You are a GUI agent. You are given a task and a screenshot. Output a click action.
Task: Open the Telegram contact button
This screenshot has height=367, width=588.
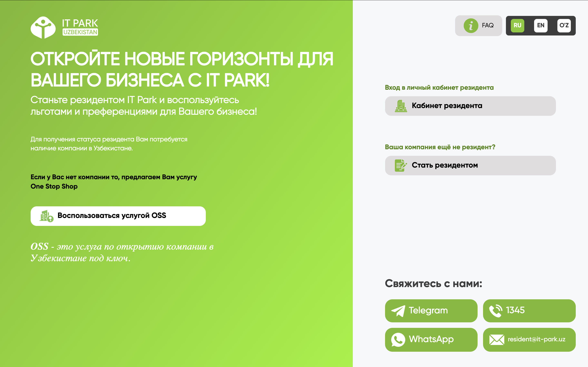click(431, 311)
